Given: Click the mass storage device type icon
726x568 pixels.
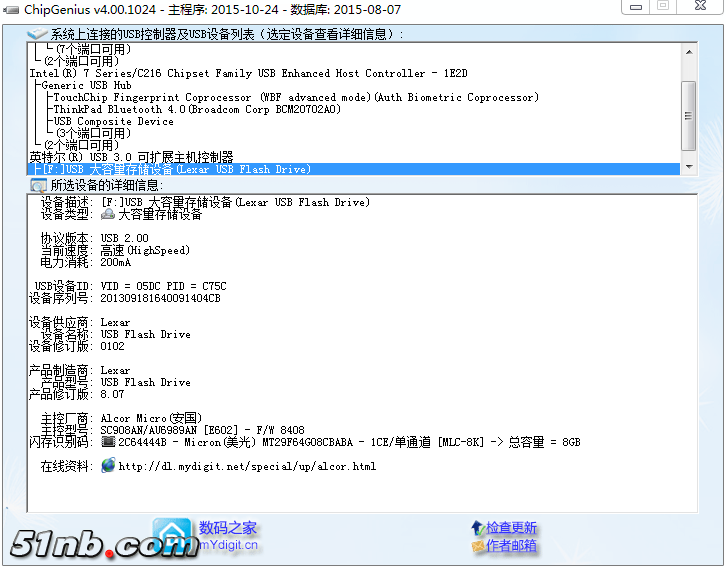Looking at the screenshot, I should click(108, 214).
